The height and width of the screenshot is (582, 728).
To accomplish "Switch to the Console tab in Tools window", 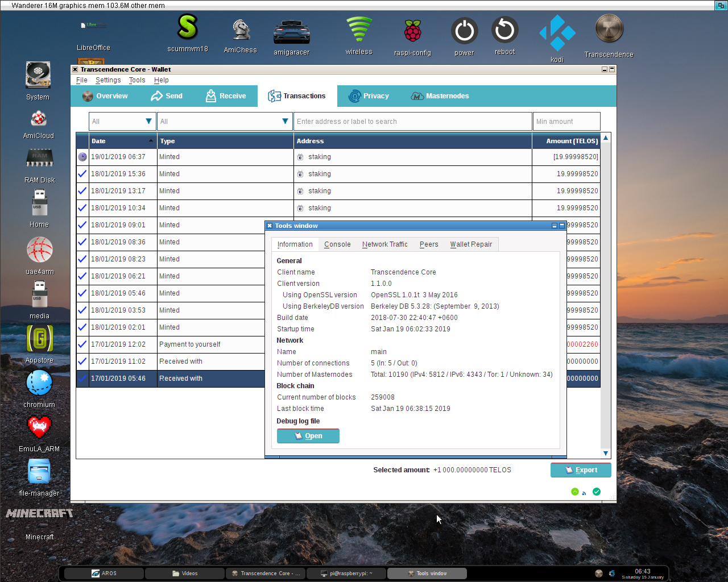I will point(337,244).
